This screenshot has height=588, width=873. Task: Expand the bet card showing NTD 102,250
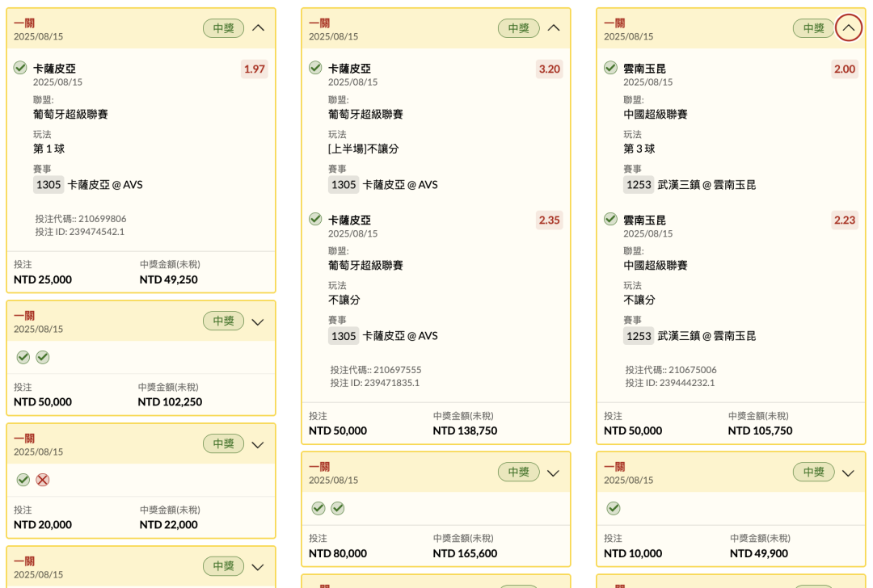click(x=258, y=321)
